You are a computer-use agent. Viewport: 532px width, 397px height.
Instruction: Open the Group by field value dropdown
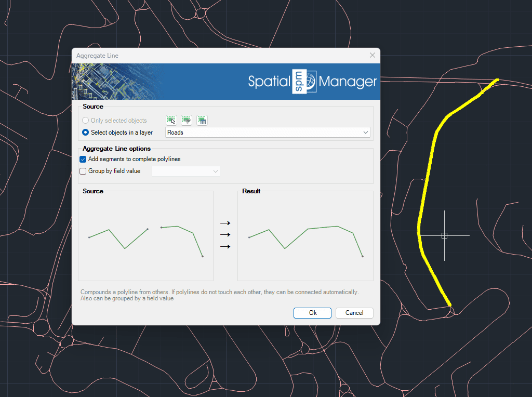tap(186, 171)
